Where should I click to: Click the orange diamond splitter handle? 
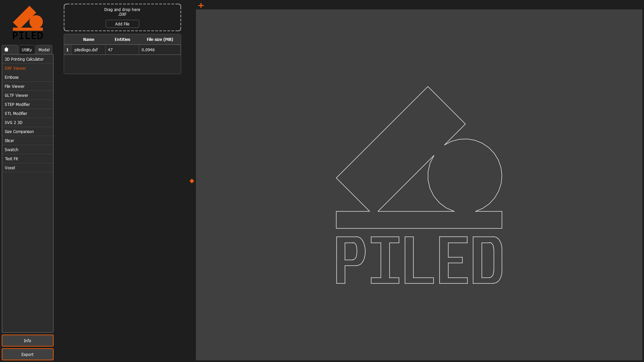coord(192,181)
